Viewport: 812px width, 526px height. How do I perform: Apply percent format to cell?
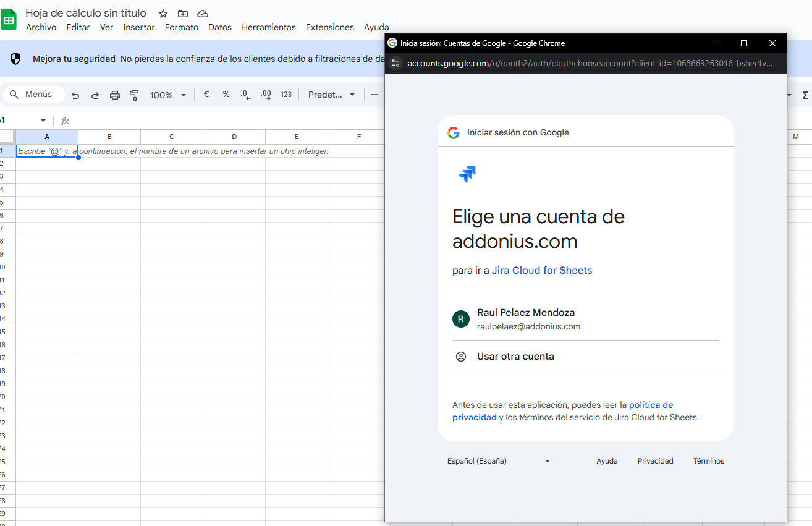click(x=226, y=95)
